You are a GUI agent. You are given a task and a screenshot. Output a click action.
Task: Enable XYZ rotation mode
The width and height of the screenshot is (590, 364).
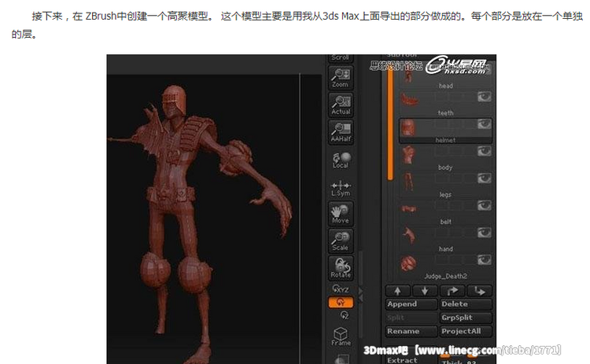click(341, 289)
